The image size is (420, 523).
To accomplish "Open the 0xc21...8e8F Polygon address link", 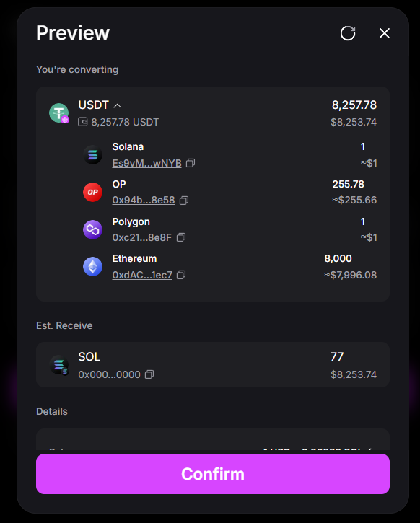I will 141,237.
